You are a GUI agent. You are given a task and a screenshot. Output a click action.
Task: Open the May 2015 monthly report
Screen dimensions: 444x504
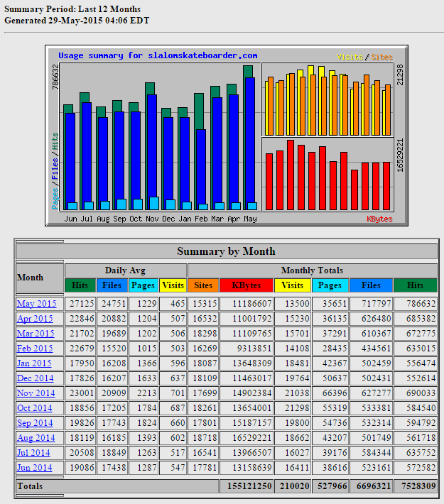[x=36, y=303]
